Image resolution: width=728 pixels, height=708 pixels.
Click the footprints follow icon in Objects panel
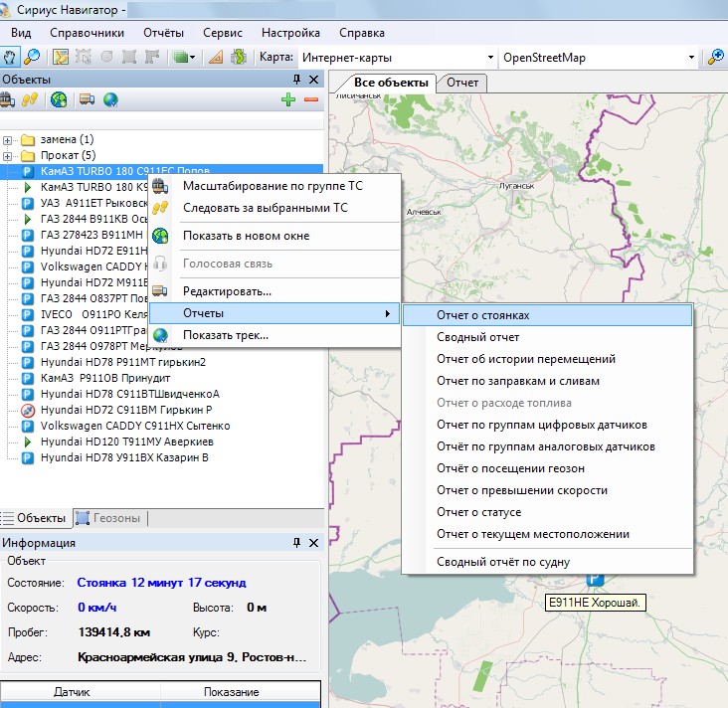coord(31,99)
